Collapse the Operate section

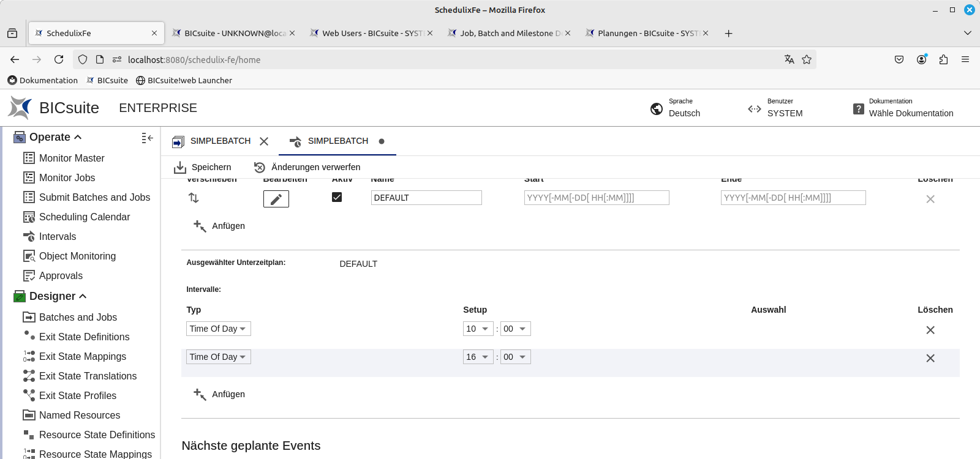pos(78,137)
